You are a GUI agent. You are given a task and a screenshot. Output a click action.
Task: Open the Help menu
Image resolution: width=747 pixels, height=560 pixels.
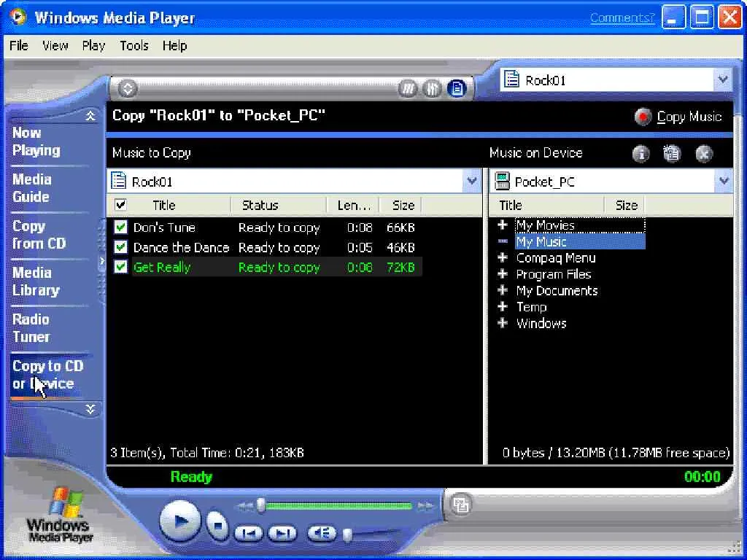tap(175, 46)
